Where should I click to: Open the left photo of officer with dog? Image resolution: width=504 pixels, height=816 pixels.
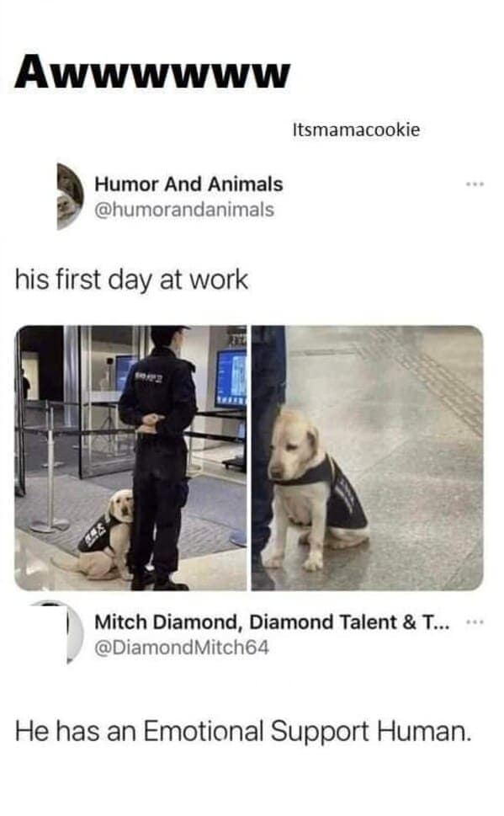pos(130,458)
